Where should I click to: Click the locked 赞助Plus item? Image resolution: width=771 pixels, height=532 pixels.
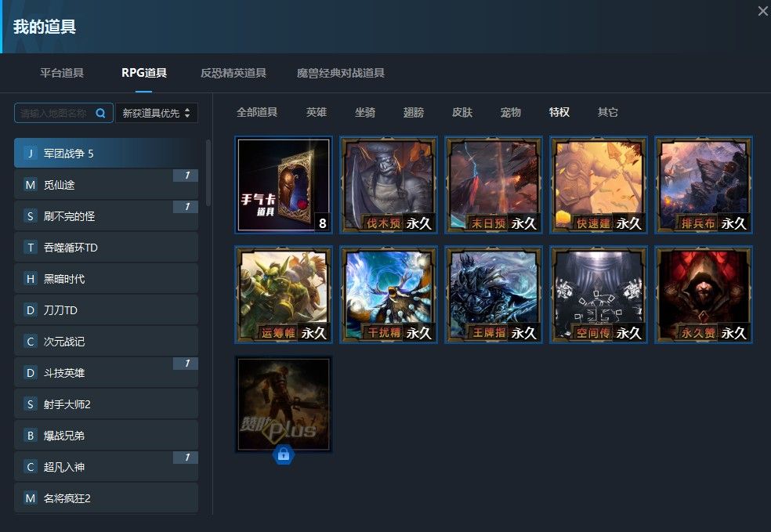pos(284,404)
